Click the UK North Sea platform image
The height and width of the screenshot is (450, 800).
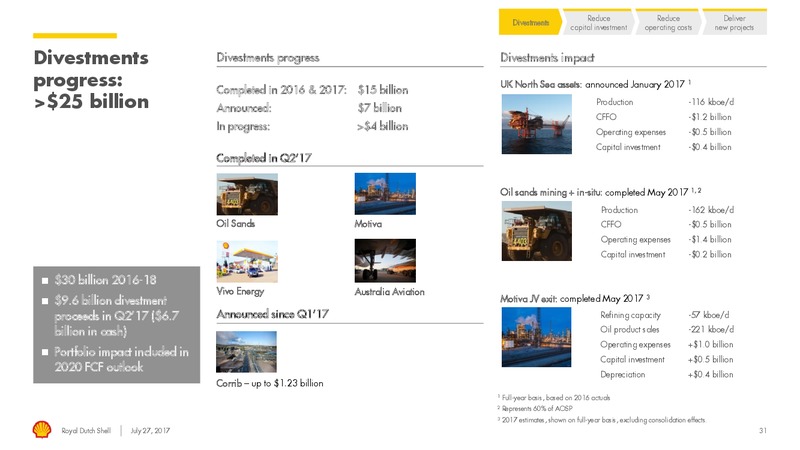coord(537,124)
